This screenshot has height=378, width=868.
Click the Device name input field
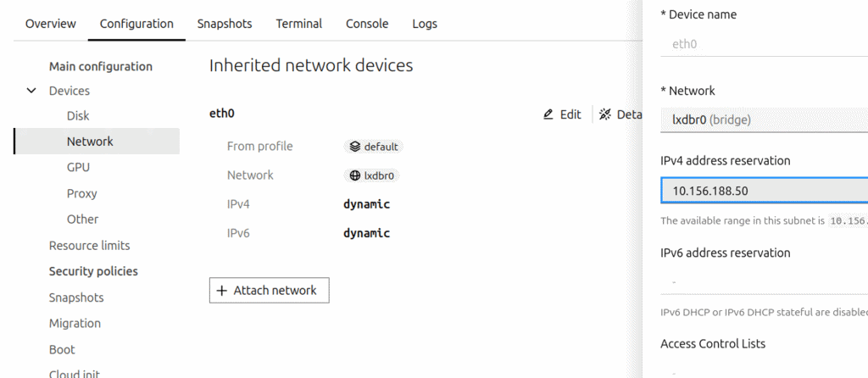point(763,43)
